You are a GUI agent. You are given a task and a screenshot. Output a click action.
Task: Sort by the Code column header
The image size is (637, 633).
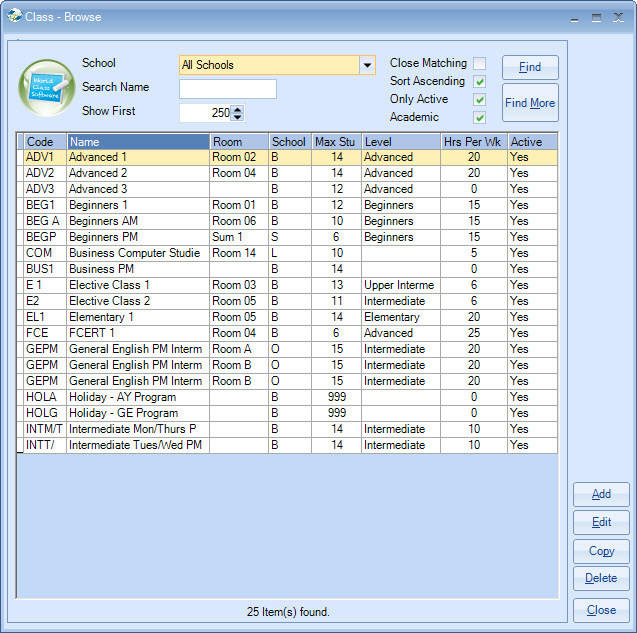(45, 142)
